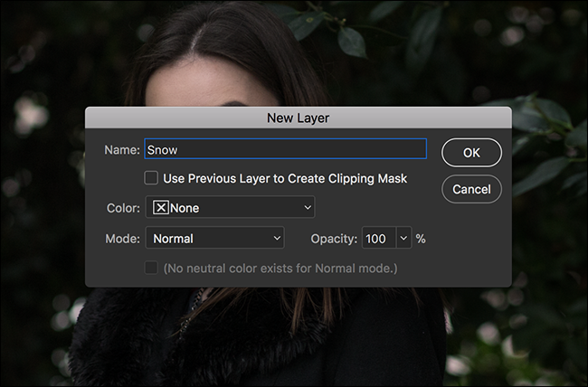Viewport: 588px width, 387px height.
Task: Click the Cancel button
Action: click(x=471, y=189)
